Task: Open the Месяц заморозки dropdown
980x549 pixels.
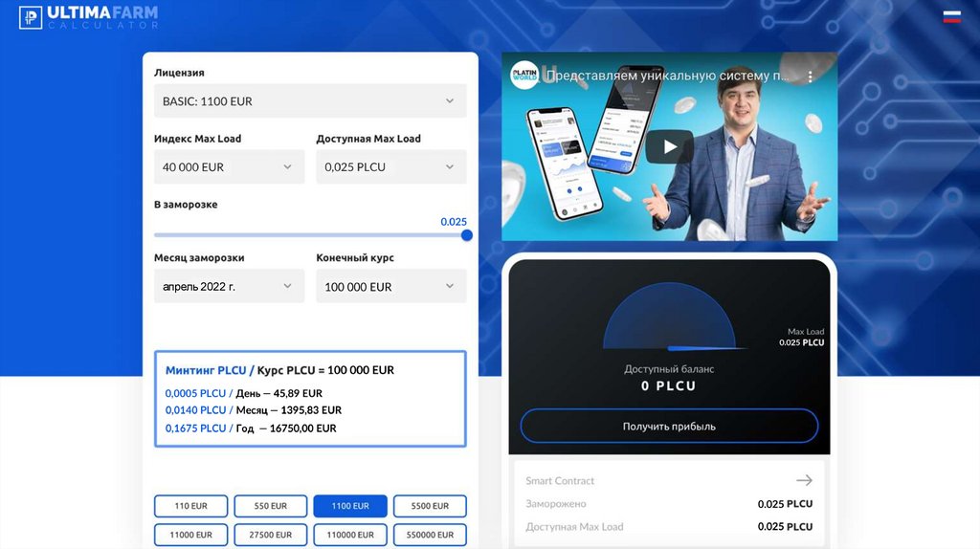Action: pyautogui.click(x=229, y=286)
